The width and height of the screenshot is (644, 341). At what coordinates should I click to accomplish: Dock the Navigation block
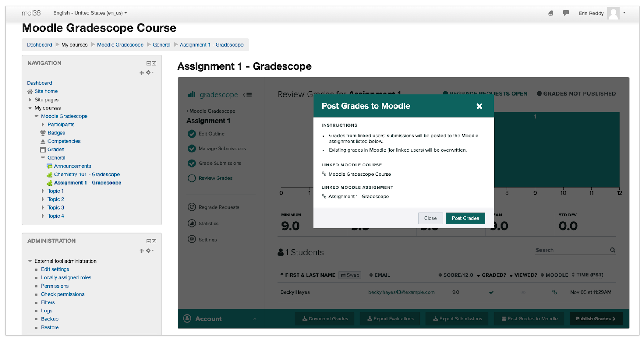click(154, 63)
